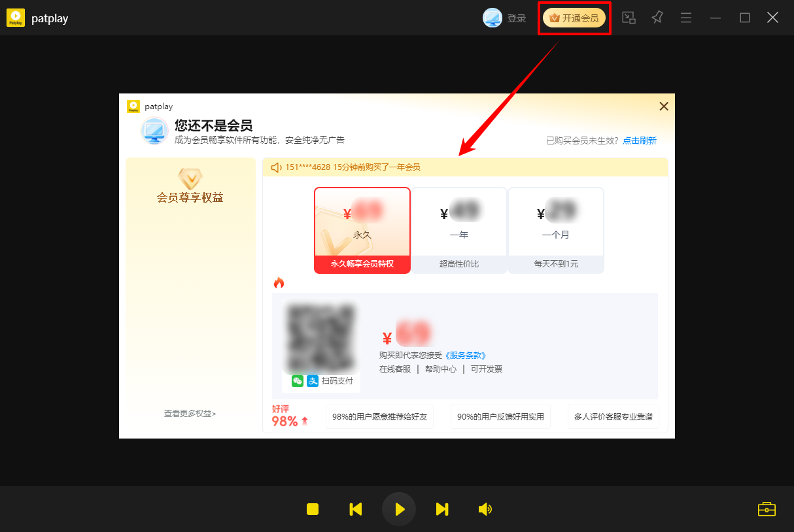794x532 pixels.
Task: Click the 好评 98% rating text
Action: pyautogui.click(x=290, y=416)
